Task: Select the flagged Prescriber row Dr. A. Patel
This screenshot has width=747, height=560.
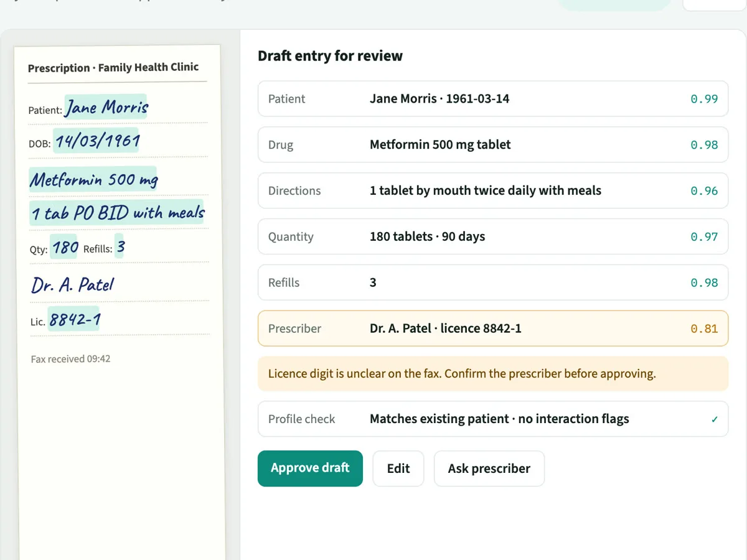Action: coord(493,329)
